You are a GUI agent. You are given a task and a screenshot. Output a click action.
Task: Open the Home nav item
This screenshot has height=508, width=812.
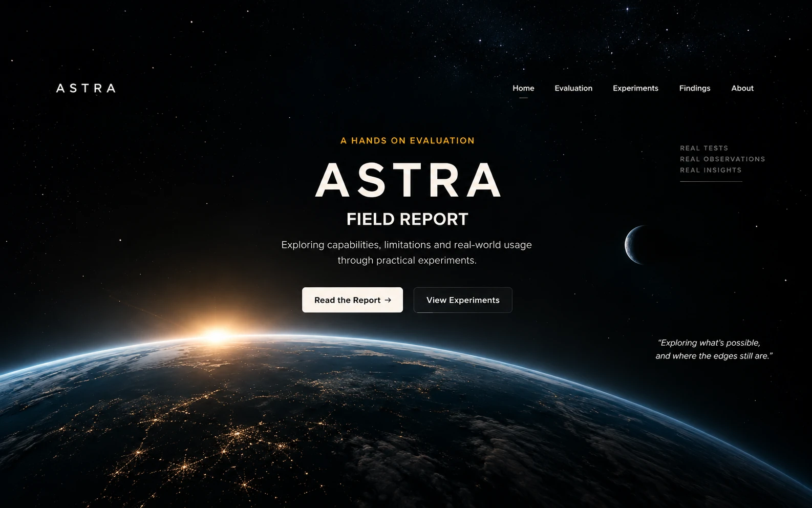[523, 88]
